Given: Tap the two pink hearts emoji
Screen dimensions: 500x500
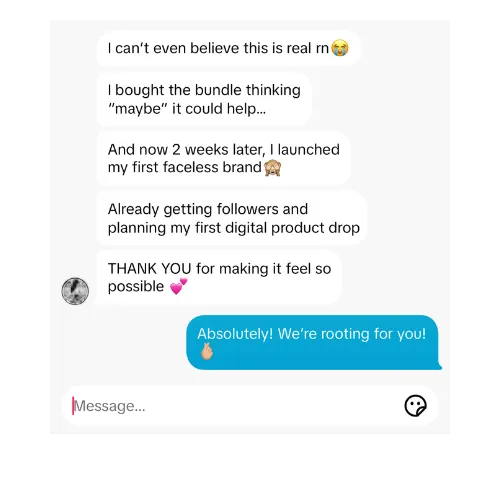Looking at the screenshot, I should coord(179,286).
